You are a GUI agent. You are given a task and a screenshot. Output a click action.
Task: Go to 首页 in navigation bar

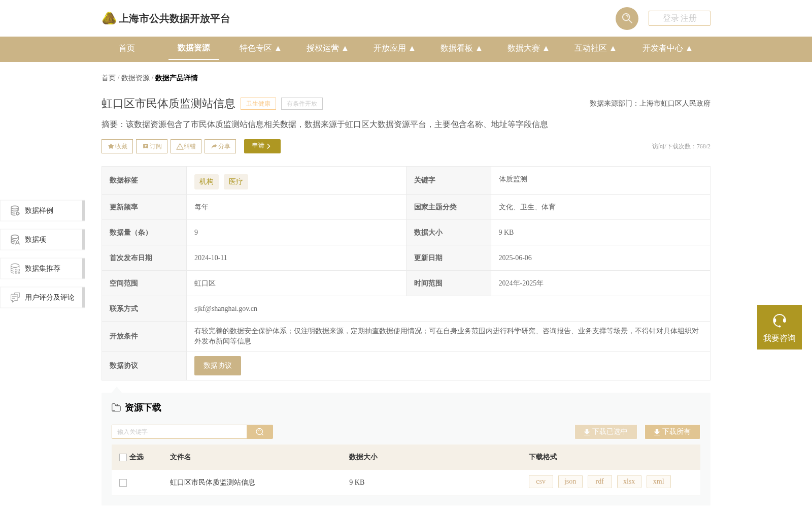click(127, 48)
